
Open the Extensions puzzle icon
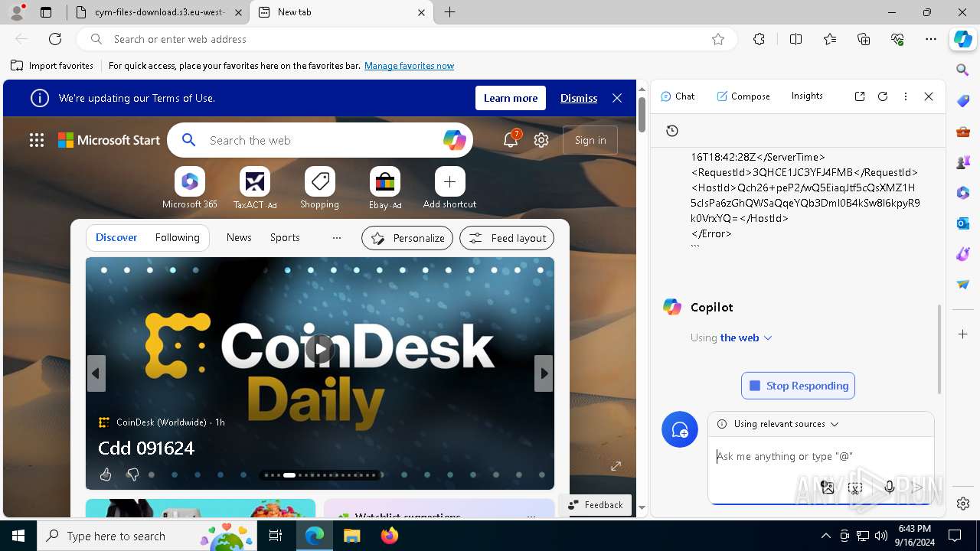point(759,39)
